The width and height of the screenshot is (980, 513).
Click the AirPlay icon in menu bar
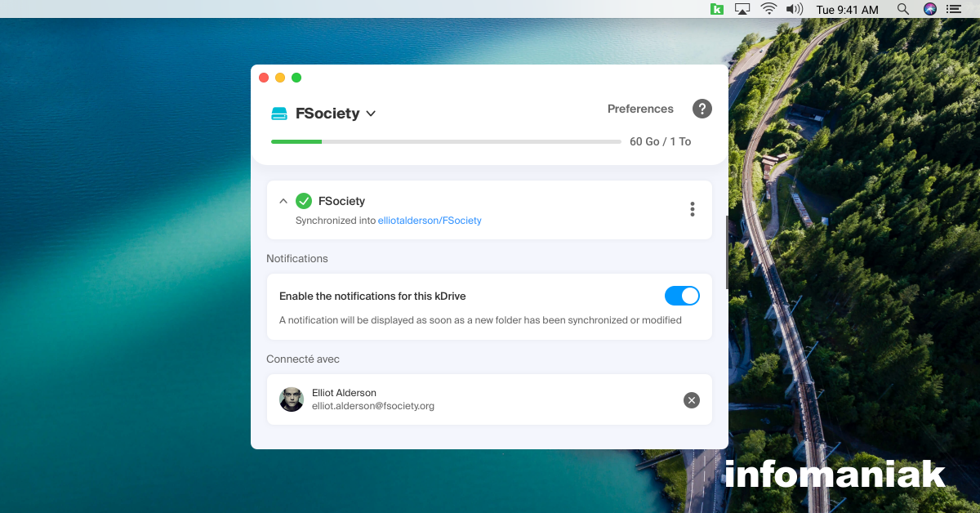click(x=742, y=9)
